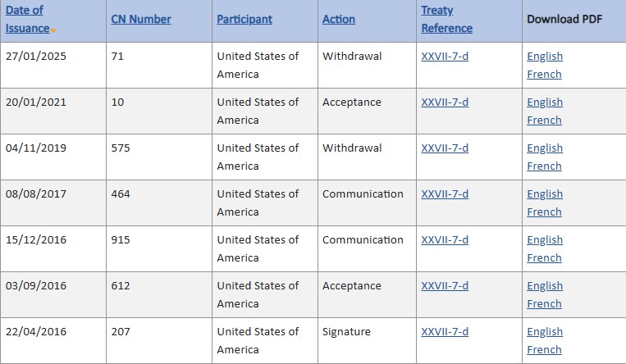Open English PDF for CN 575 withdrawal
This screenshot has width=626, height=364.
pos(545,148)
